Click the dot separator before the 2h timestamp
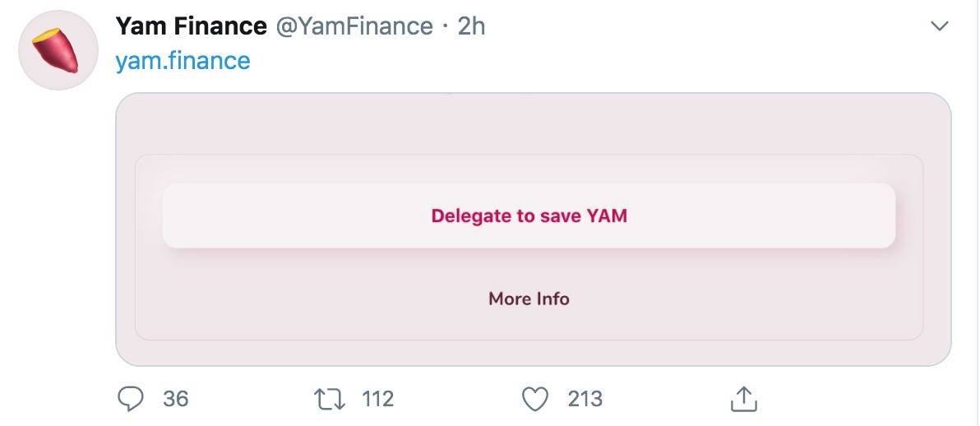 pyautogui.click(x=445, y=27)
